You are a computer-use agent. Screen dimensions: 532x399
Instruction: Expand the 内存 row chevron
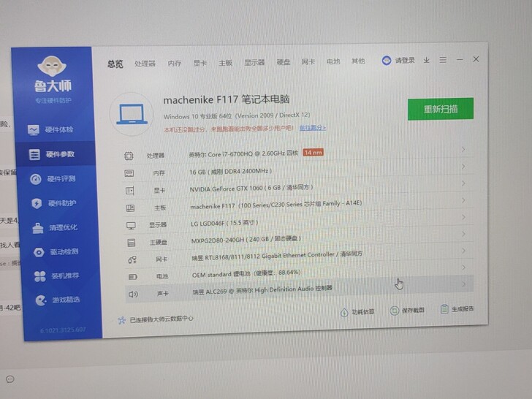[x=463, y=167]
